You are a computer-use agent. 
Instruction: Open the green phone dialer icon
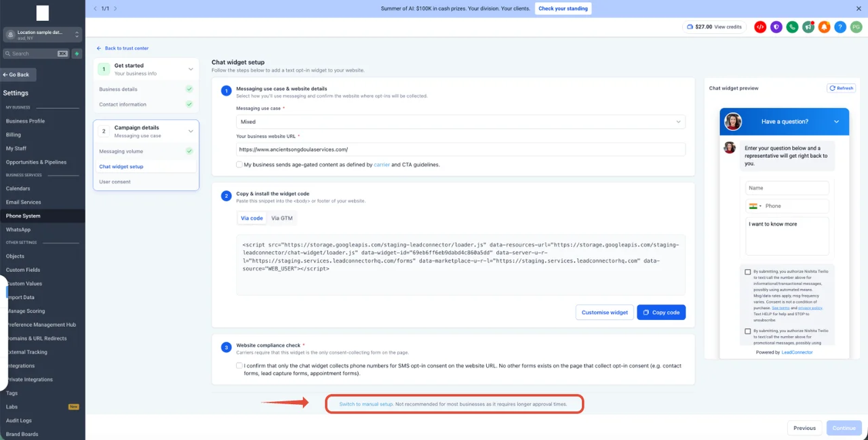point(792,27)
